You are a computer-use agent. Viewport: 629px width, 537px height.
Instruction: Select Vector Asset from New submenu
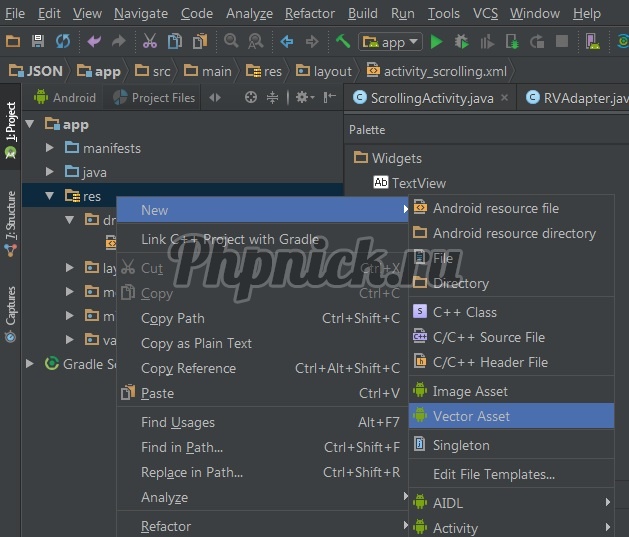471,416
